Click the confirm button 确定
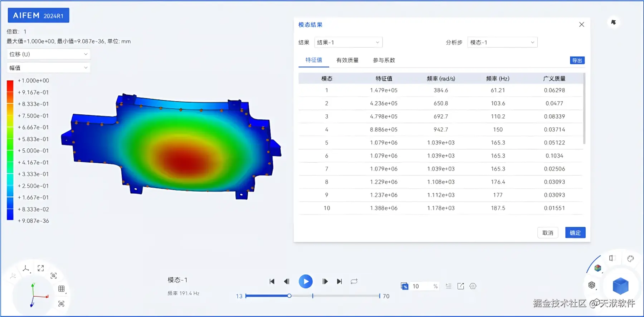 coord(575,233)
